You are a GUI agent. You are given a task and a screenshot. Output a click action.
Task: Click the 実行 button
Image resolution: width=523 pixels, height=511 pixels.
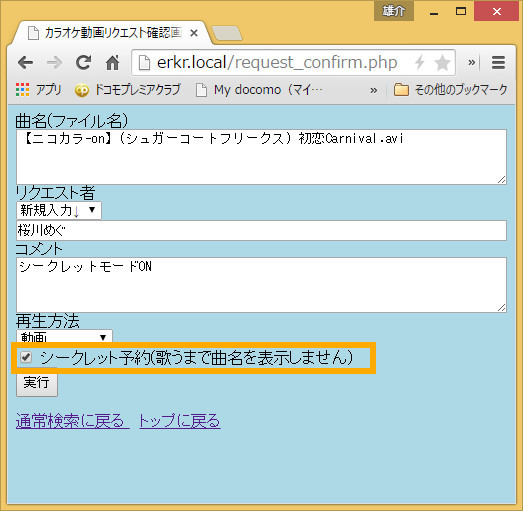37,383
